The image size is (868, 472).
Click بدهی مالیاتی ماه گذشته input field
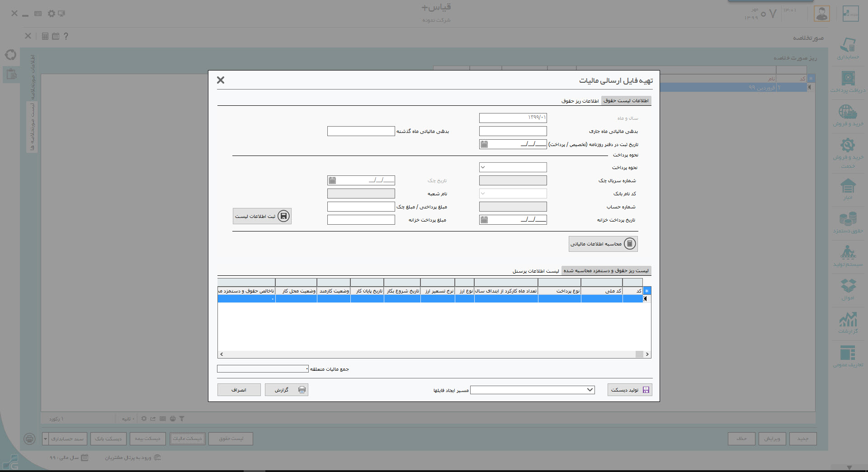361,131
